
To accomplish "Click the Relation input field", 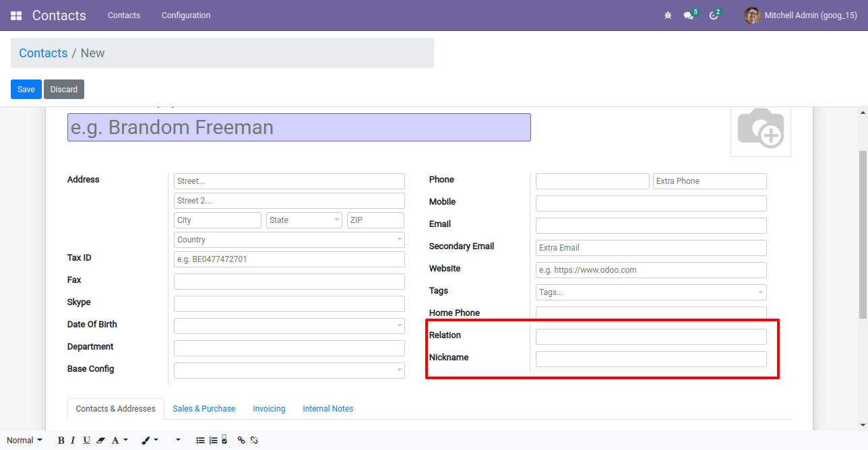I will point(651,337).
